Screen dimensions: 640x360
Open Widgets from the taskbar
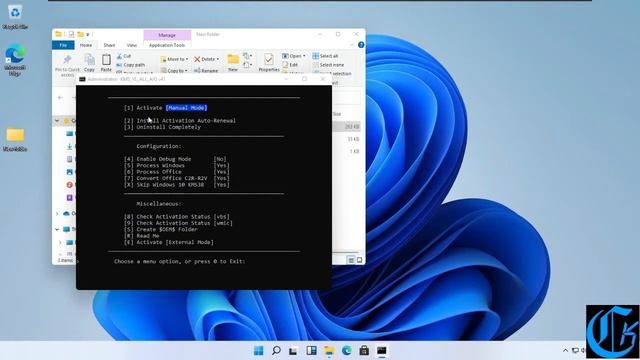(x=311, y=351)
